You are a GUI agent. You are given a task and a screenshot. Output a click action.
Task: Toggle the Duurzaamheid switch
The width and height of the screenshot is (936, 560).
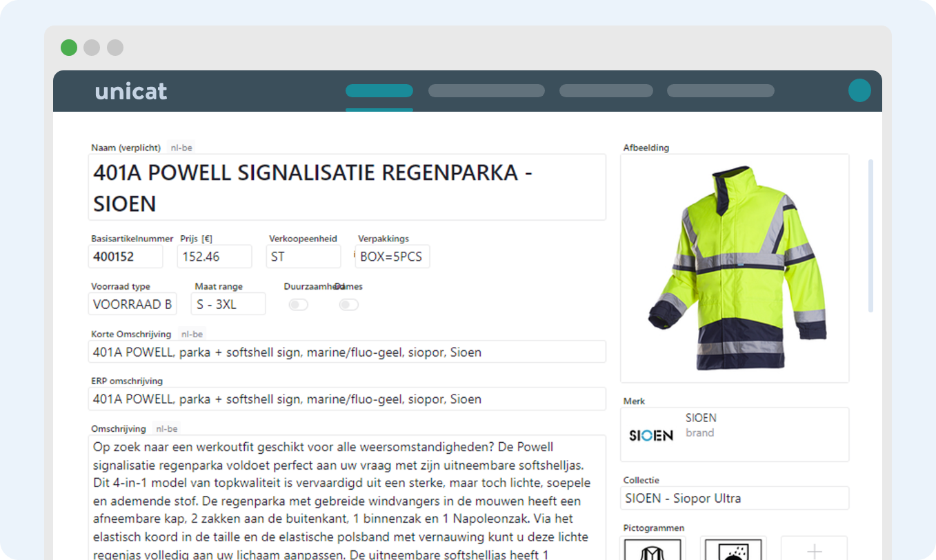tap(298, 305)
